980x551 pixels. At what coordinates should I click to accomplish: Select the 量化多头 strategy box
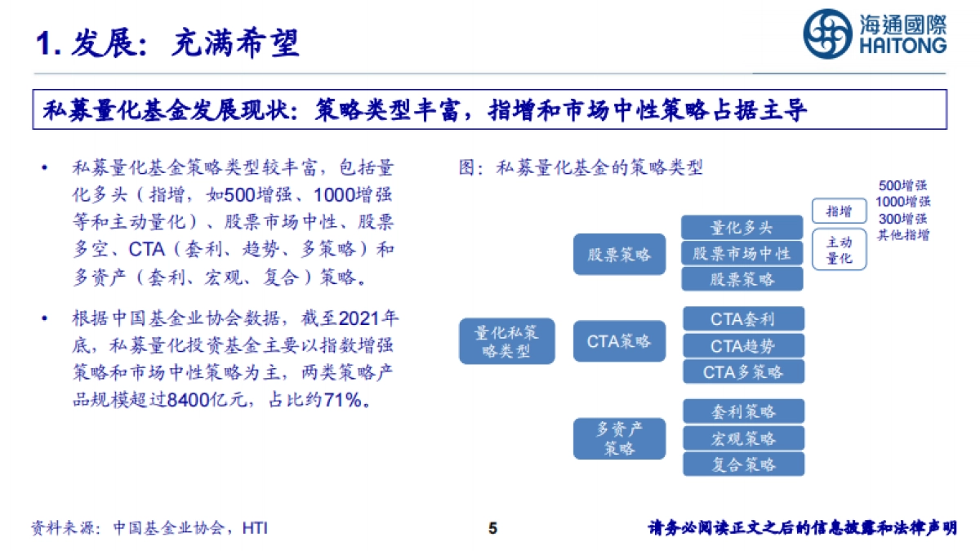(742, 227)
